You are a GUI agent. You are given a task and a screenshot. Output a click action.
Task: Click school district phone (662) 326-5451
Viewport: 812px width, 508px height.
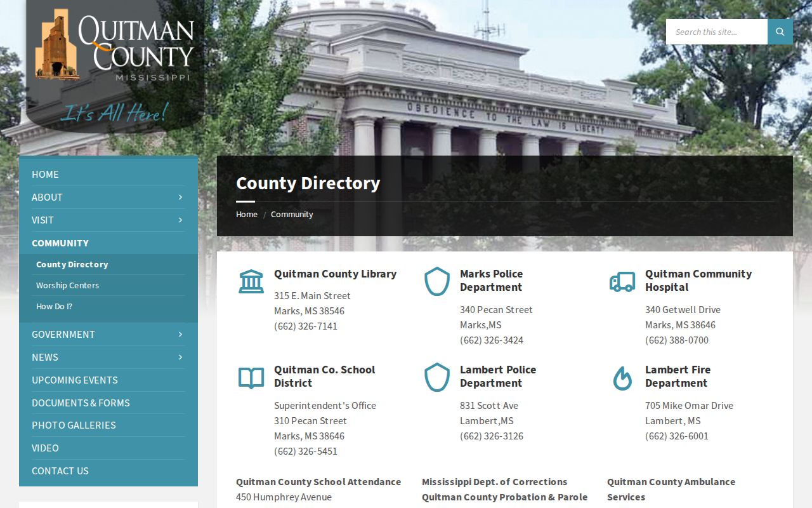[306, 451]
